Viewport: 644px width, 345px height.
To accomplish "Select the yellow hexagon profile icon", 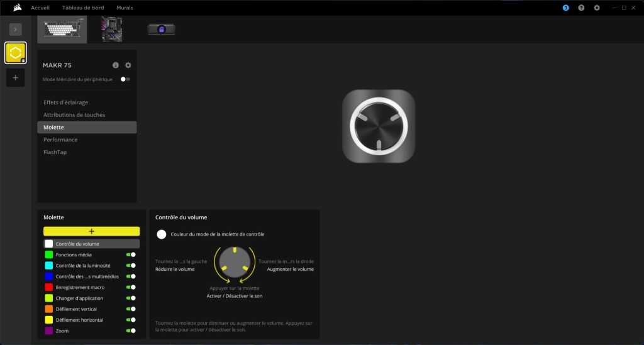I will point(16,53).
